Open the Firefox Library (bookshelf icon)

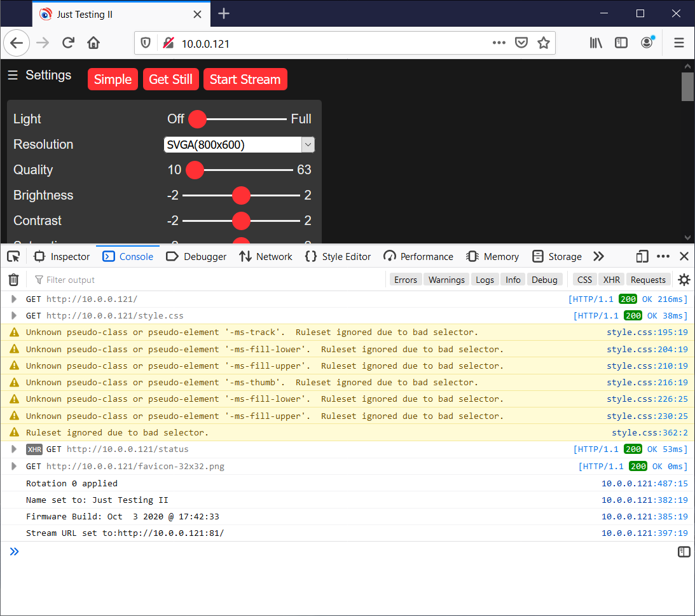coord(595,43)
